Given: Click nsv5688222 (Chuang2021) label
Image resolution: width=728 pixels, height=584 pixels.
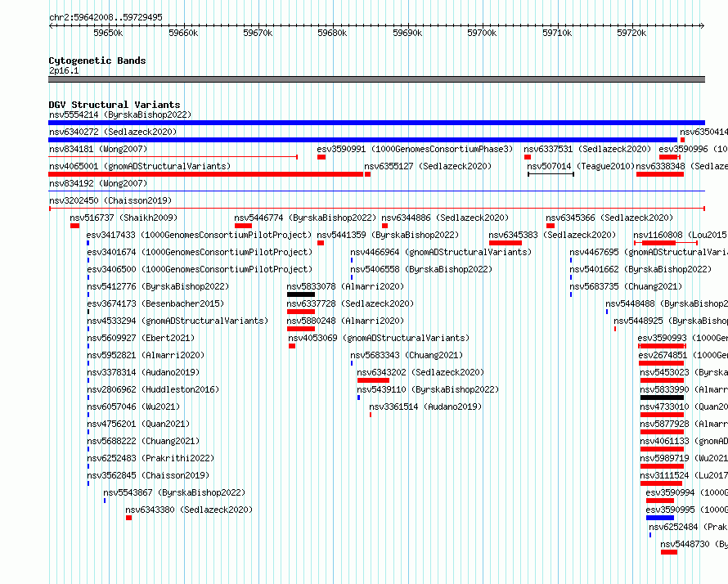Looking at the screenshot, I should [143, 441].
